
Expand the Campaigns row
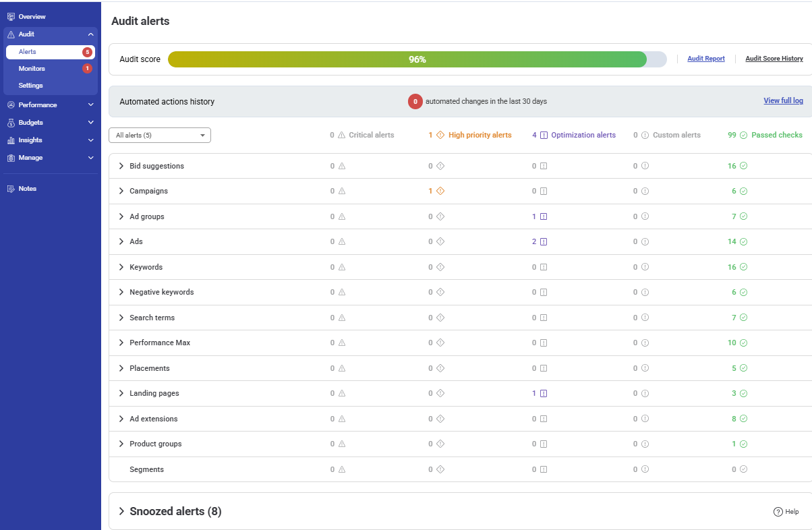tap(121, 191)
